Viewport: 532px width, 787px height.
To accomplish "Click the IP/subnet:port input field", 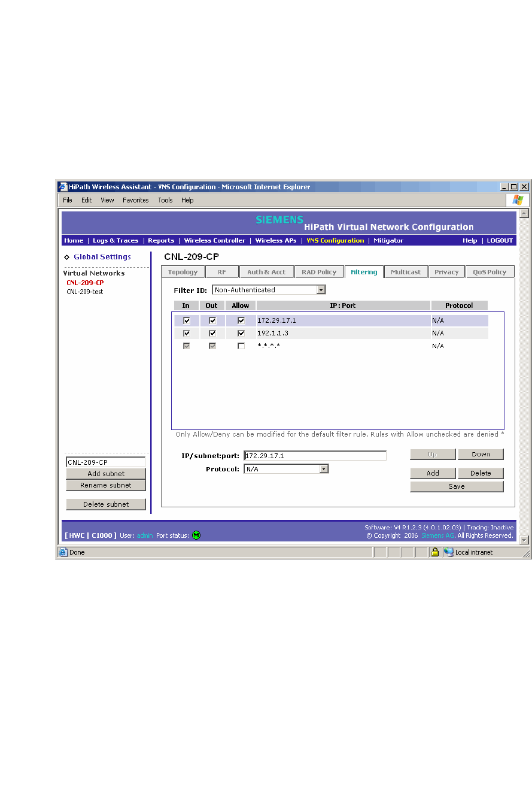I will point(315,456).
